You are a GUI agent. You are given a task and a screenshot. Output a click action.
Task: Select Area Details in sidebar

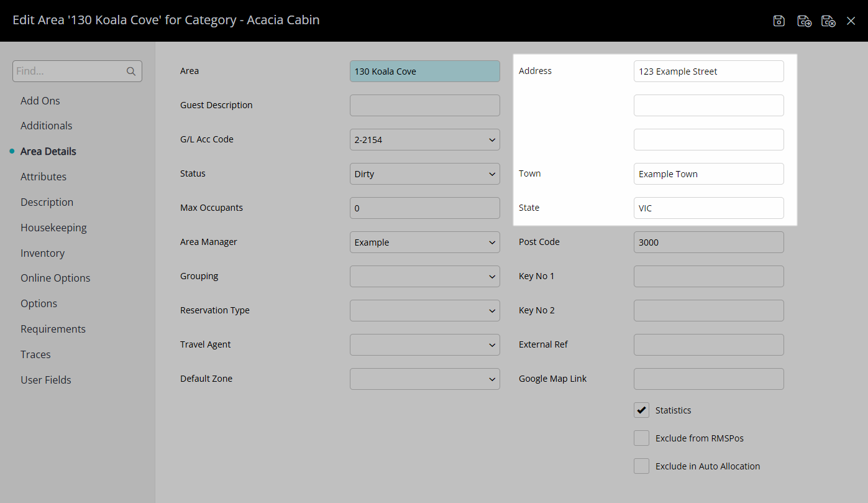[48, 151]
